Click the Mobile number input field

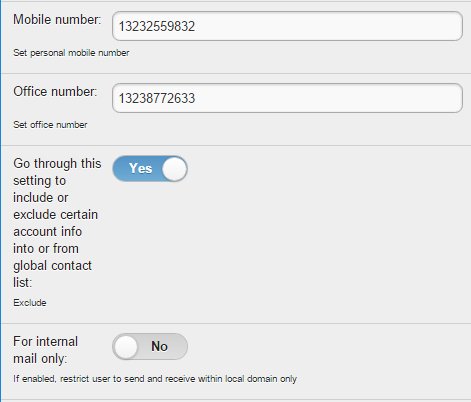point(287,26)
